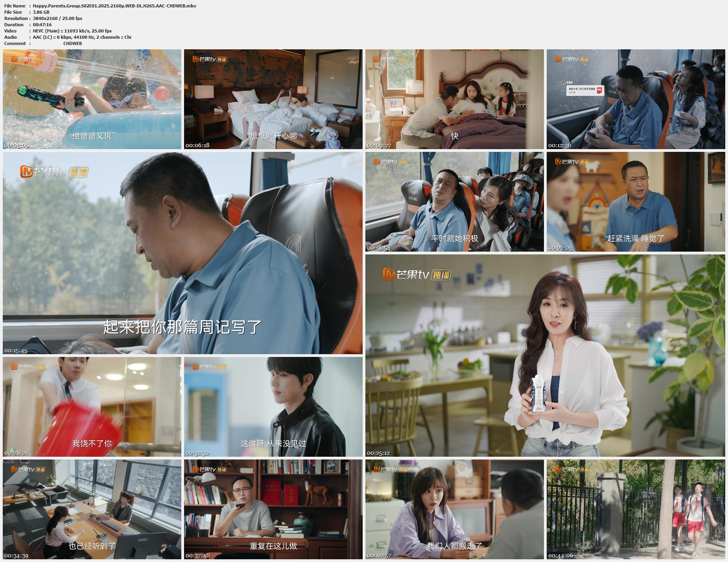Click the Mango TV logo in the large bus frame
Screen dimensions: 728x562
[x=54, y=172]
